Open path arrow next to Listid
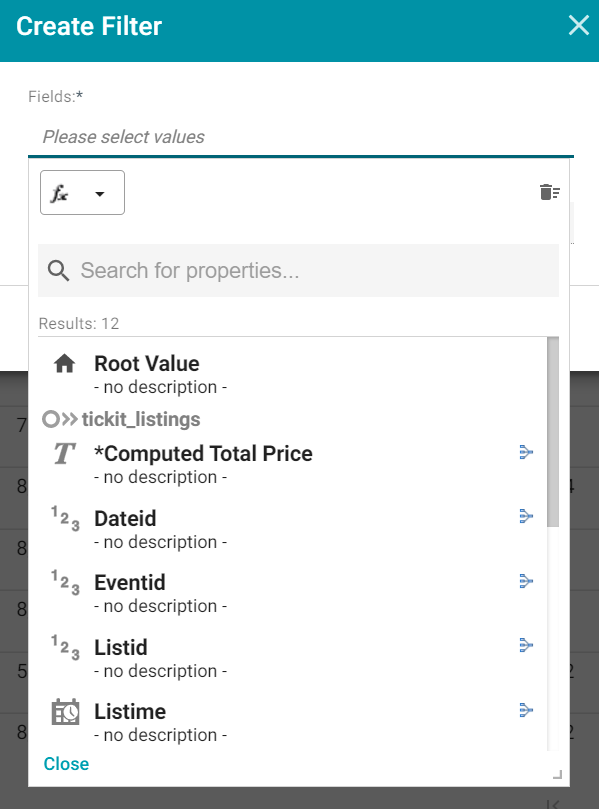The image size is (599, 809). (526, 645)
